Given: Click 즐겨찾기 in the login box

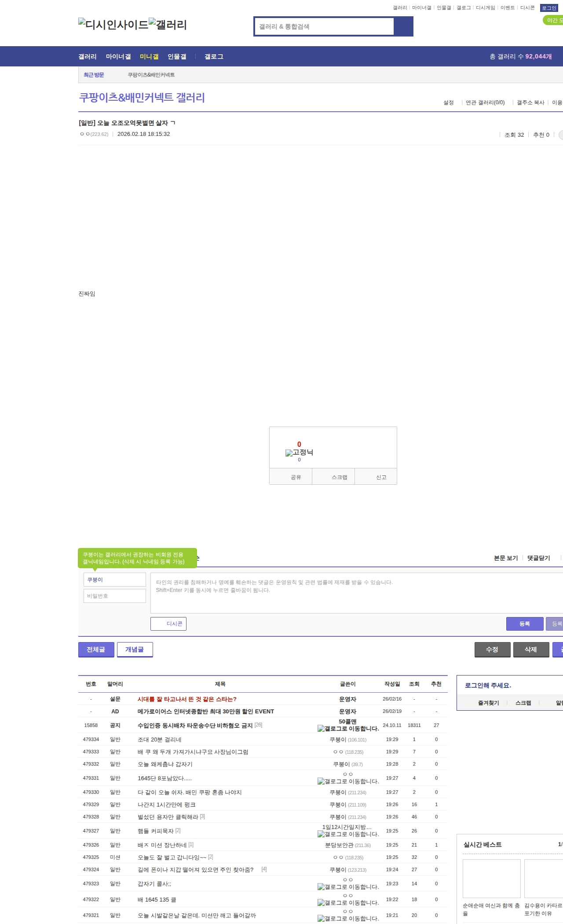Looking at the screenshot, I should 489,703.
